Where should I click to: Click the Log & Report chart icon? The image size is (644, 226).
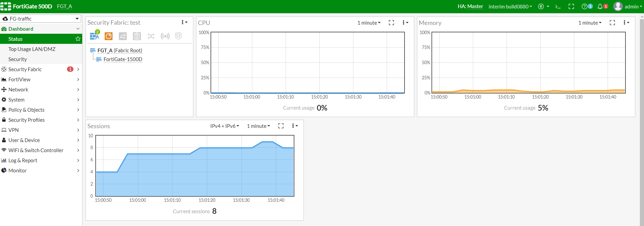[4, 160]
